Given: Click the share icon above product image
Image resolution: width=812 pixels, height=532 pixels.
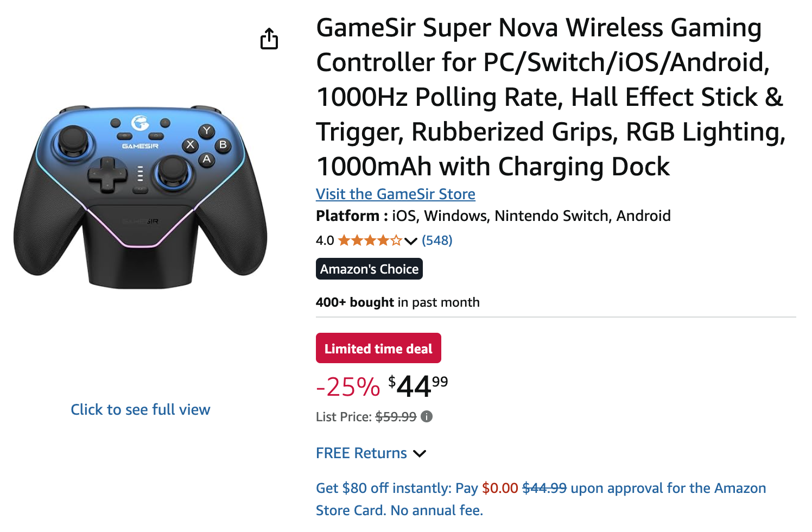Looking at the screenshot, I should click(x=269, y=39).
